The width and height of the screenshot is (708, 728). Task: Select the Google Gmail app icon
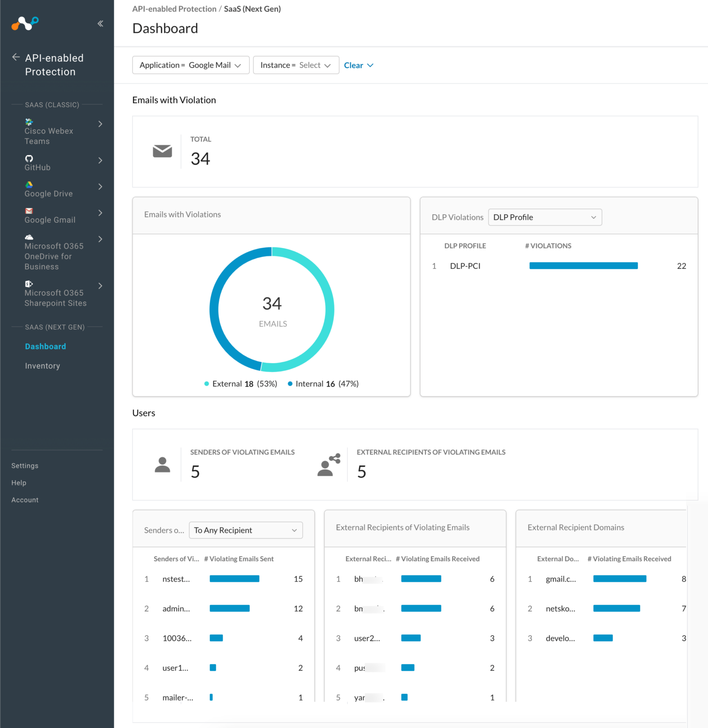click(29, 210)
